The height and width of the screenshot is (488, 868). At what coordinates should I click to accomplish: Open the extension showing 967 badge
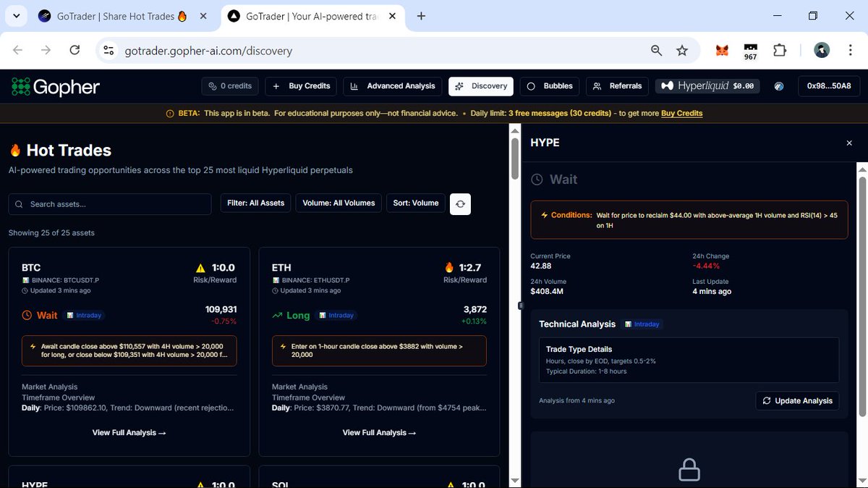click(x=750, y=51)
